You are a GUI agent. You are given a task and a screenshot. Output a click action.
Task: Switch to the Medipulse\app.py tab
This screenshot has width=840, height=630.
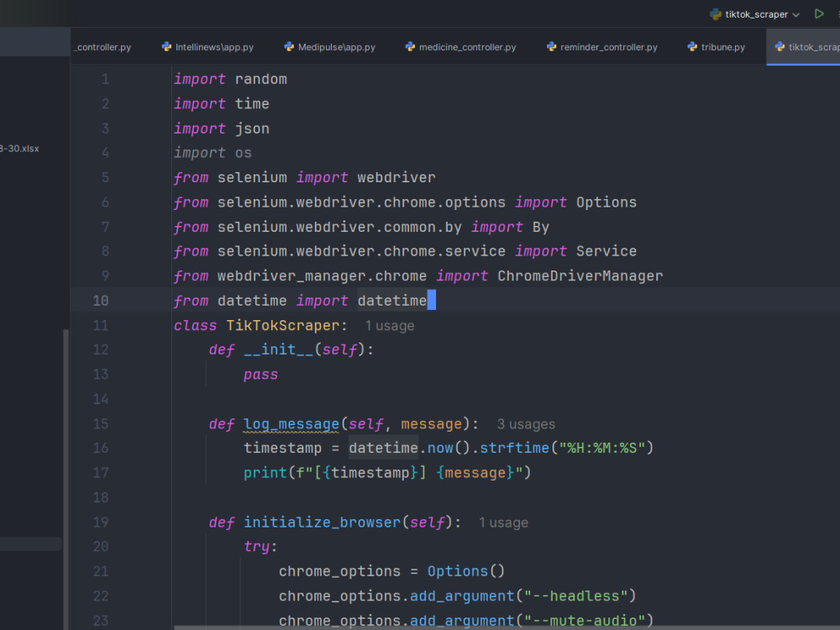point(330,47)
